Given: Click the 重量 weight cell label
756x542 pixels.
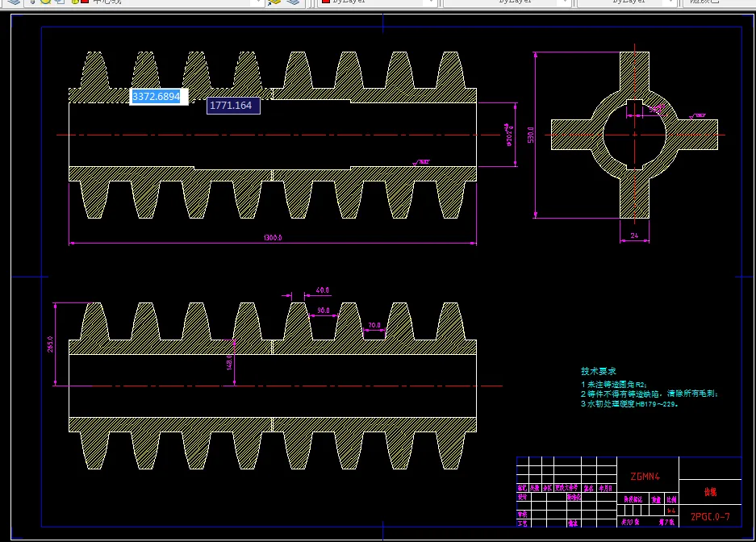Looking at the screenshot, I should (656, 500).
